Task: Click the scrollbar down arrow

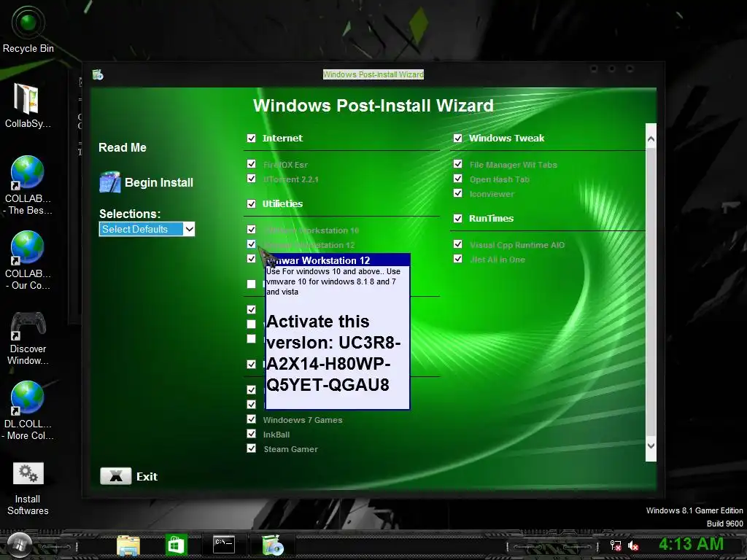Action: coord(651,446)
